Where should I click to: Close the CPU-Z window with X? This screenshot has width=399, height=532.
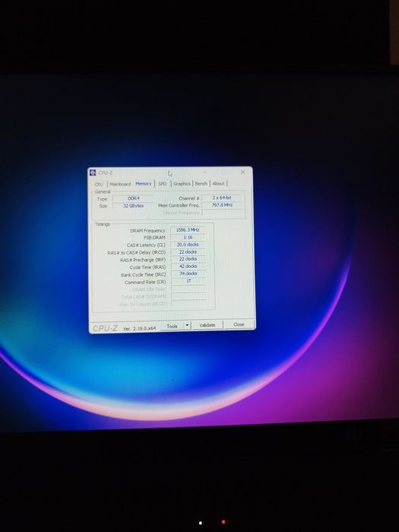coord(242,172)
